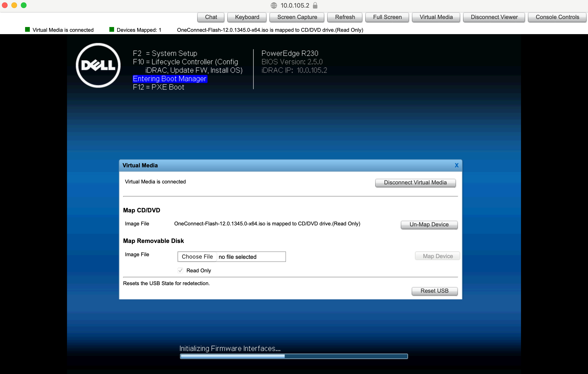Click 'Entering Boot Manager' highlighted text
Screen dimensions: 588x374
[x=170, y=79]
